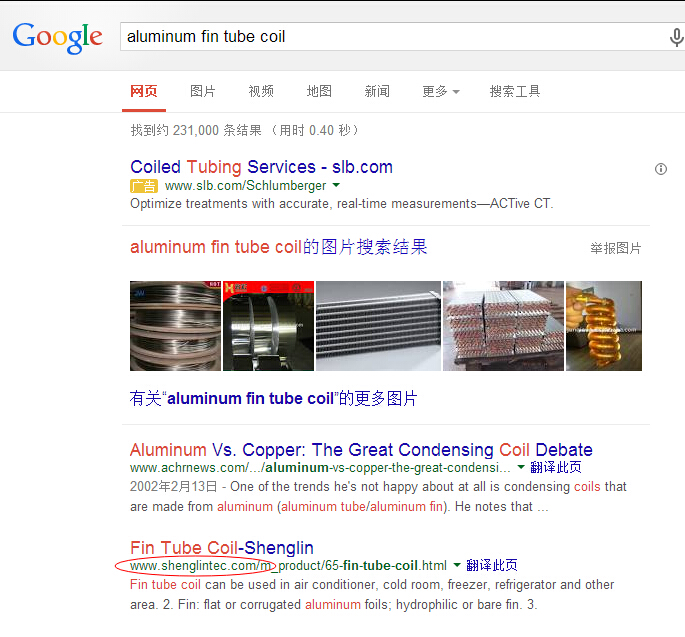Open the gray fin tube radiator thumbnail
The image size is (685, 637).
[x=378, y=326]
